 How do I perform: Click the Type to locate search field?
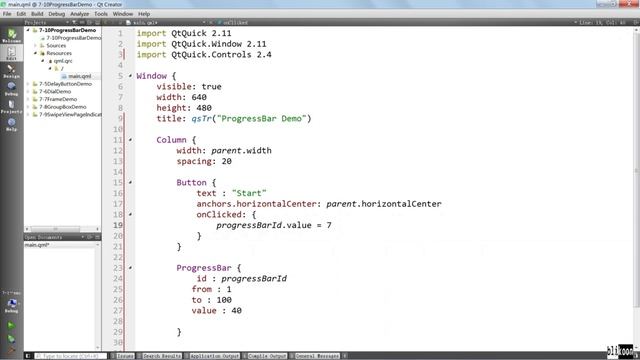71,356
